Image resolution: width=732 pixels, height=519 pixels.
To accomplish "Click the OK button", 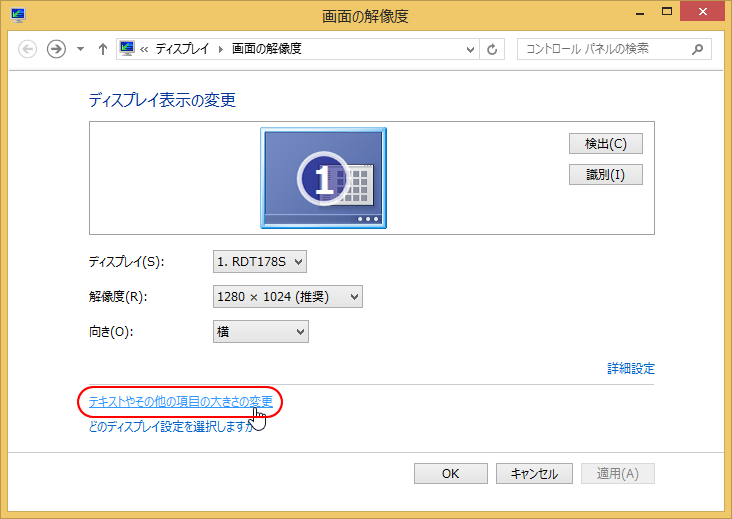I will pos(450,474).
